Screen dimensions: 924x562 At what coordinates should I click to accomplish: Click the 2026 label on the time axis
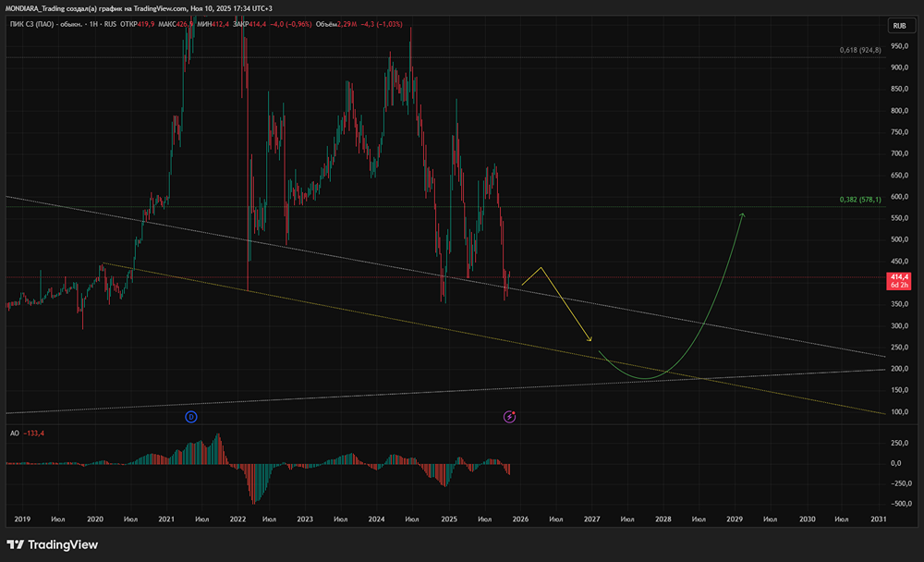tap(520, 519)
